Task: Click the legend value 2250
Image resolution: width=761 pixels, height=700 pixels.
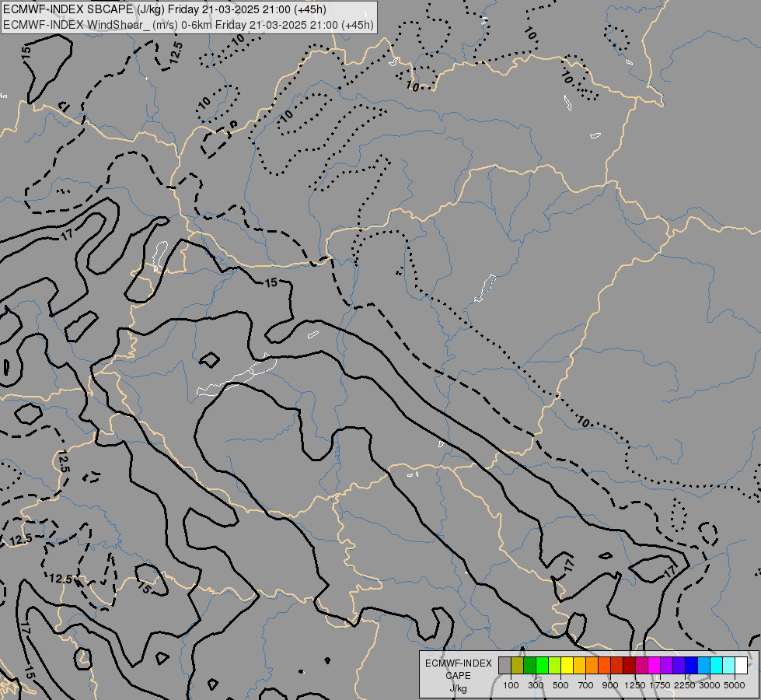Action: (685, 685)
